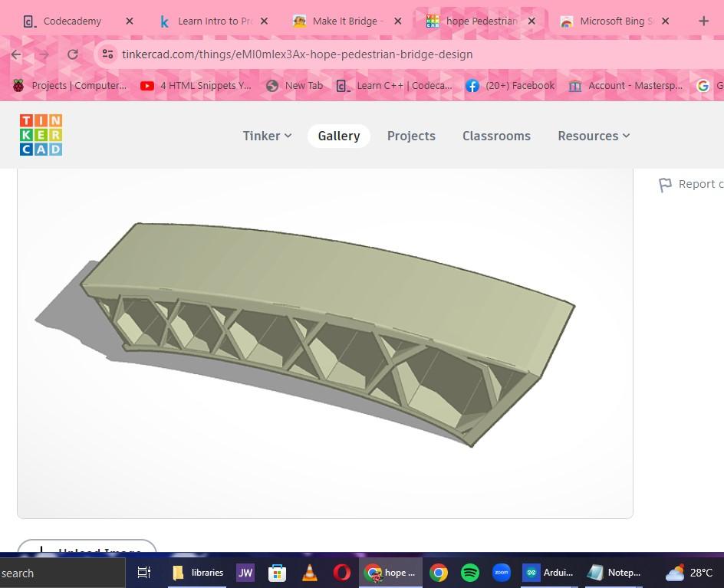Open Arduino IDE from taskbar
This screenshot has width=724, height=588.
(549, 573)
